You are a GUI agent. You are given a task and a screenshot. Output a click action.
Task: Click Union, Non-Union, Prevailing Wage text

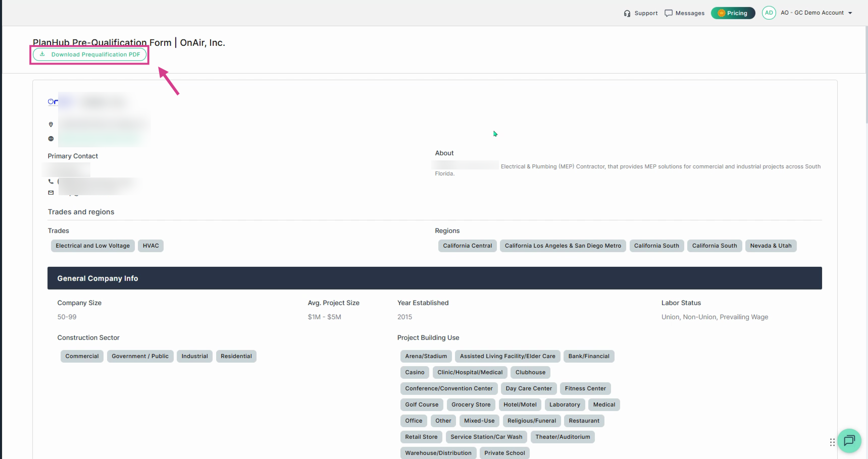point(714,317)
